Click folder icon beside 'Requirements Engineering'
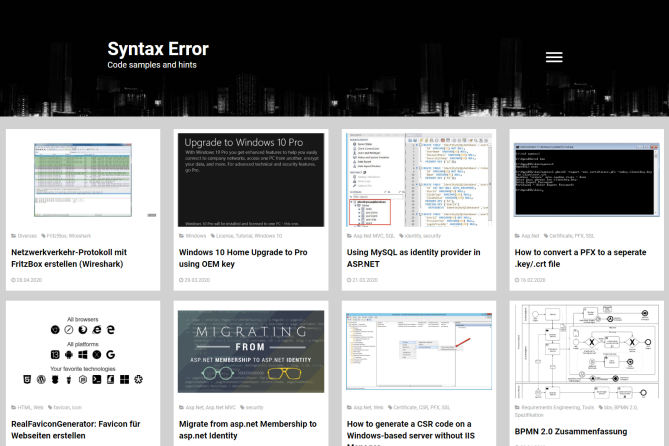Viewport: 669px width, 446px height. pyautogui.click(x=517, y=408)
